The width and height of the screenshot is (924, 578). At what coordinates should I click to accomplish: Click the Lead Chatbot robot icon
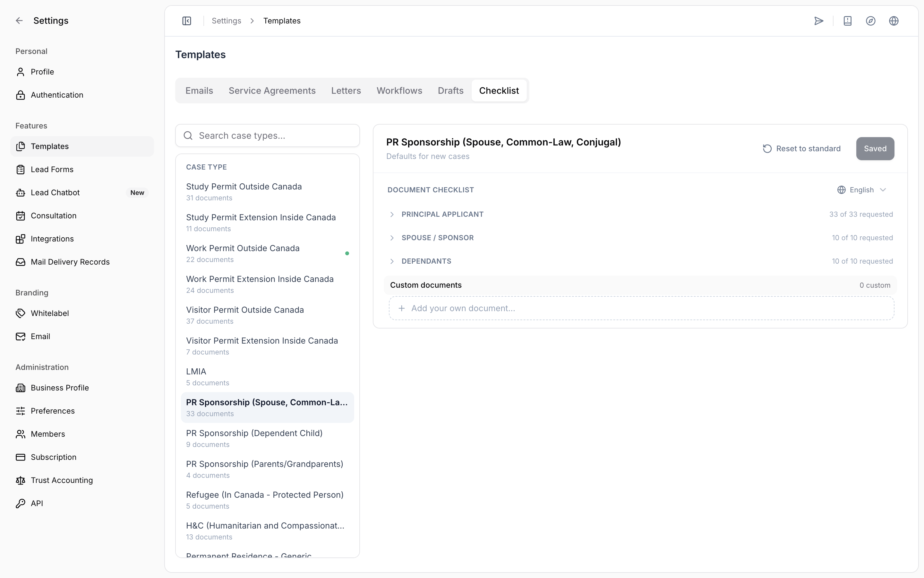point(21,193)
